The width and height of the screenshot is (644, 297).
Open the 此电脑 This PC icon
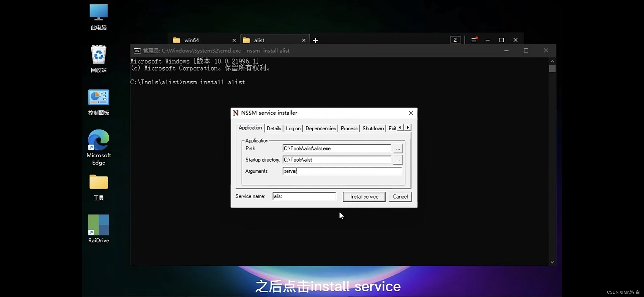99,12
